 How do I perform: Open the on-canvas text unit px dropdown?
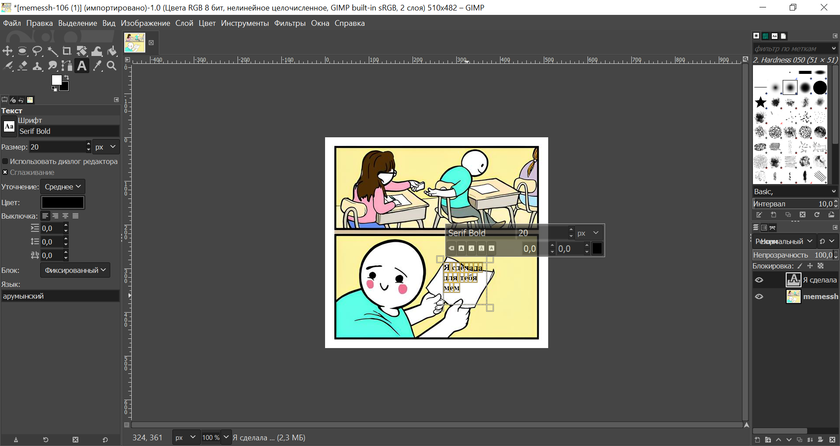tap(588, 233)
